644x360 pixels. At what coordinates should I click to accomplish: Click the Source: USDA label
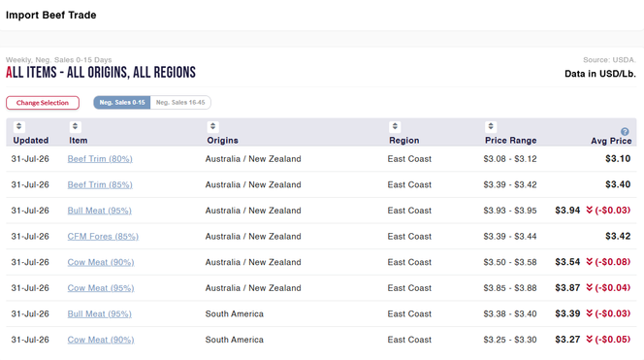point(609,60)
